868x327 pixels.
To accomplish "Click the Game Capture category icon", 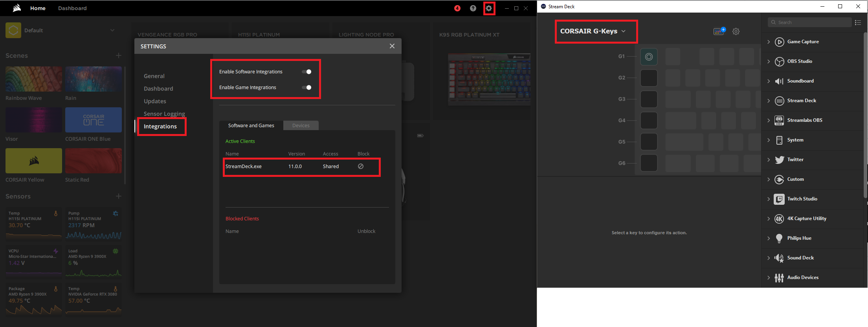I will [x=779, y=42].
